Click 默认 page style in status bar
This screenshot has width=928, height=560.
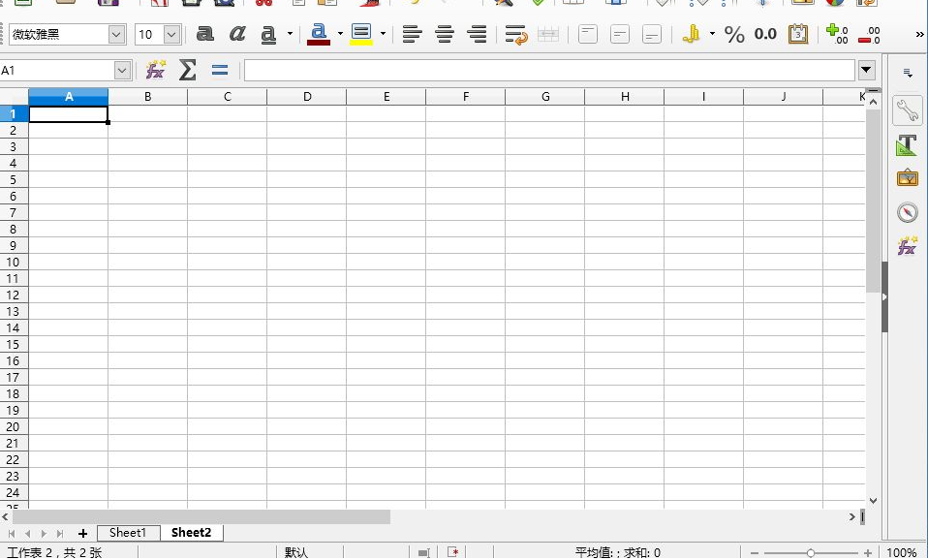(296, 553)
